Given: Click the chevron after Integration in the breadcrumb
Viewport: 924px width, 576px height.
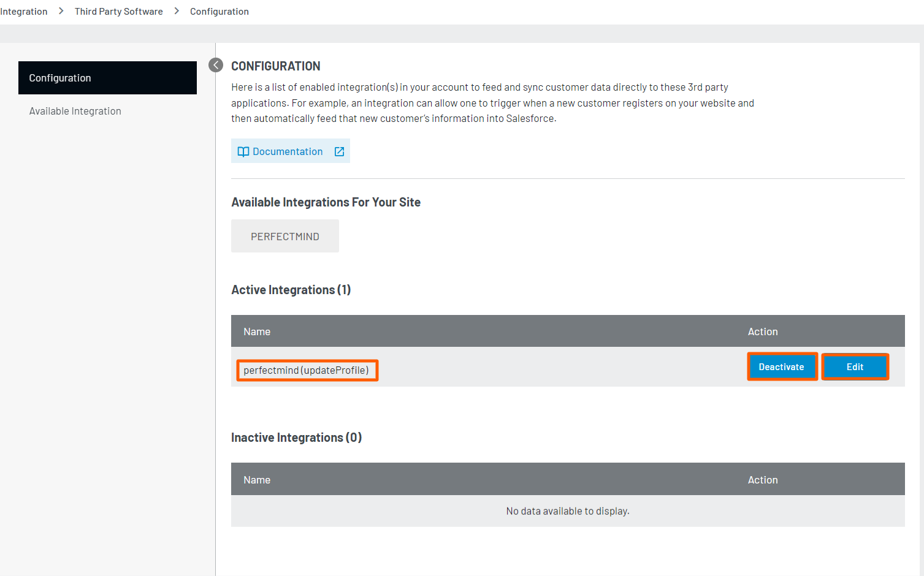Looking at the screenshot, I should pos(61,11).
